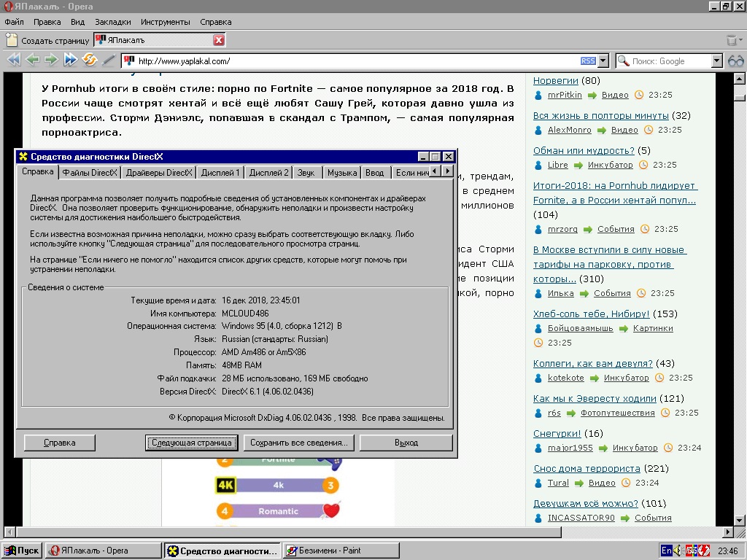Close the ЯПлакалъ browser tab
The width and height of the screenshot is (747, 560).
[219, 40]
